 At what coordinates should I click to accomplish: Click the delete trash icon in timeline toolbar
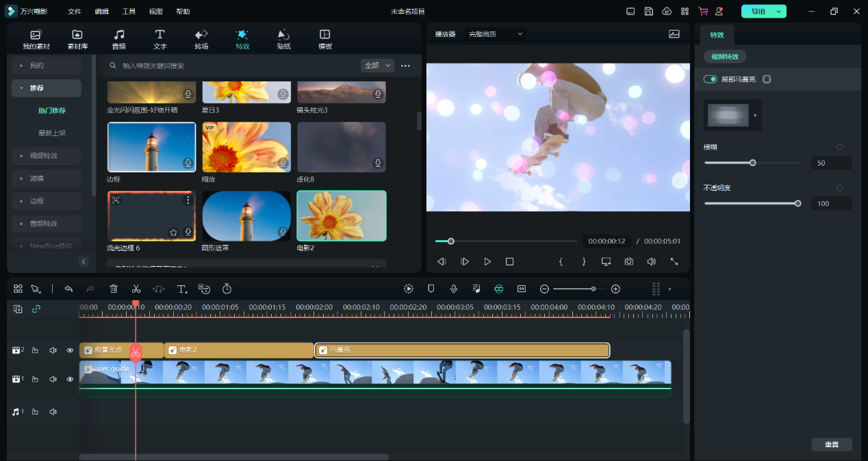point(114,289)
